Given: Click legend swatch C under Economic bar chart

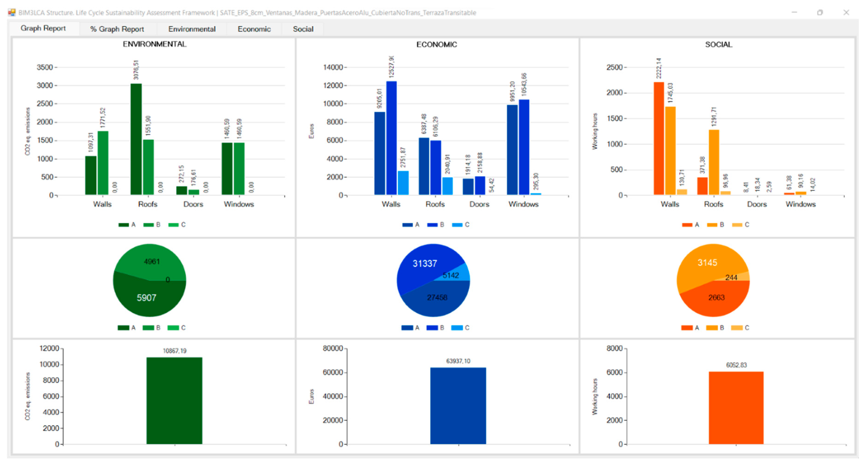Looking at the screenshot, I should tap(457, 225).
